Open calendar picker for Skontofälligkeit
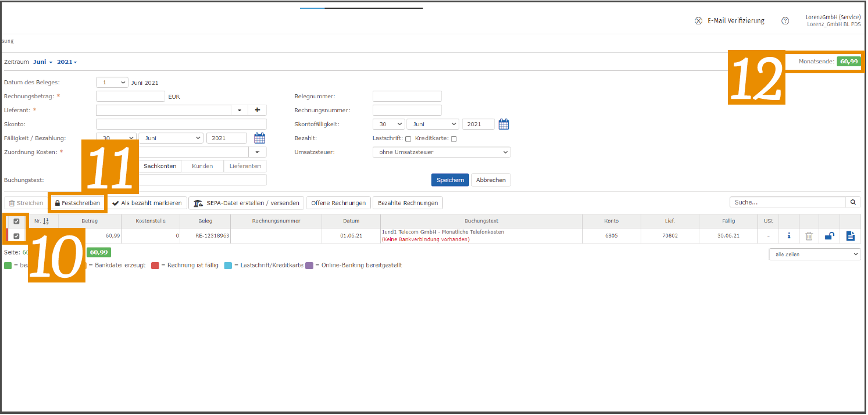868x415 pixels. click(503, 124)
